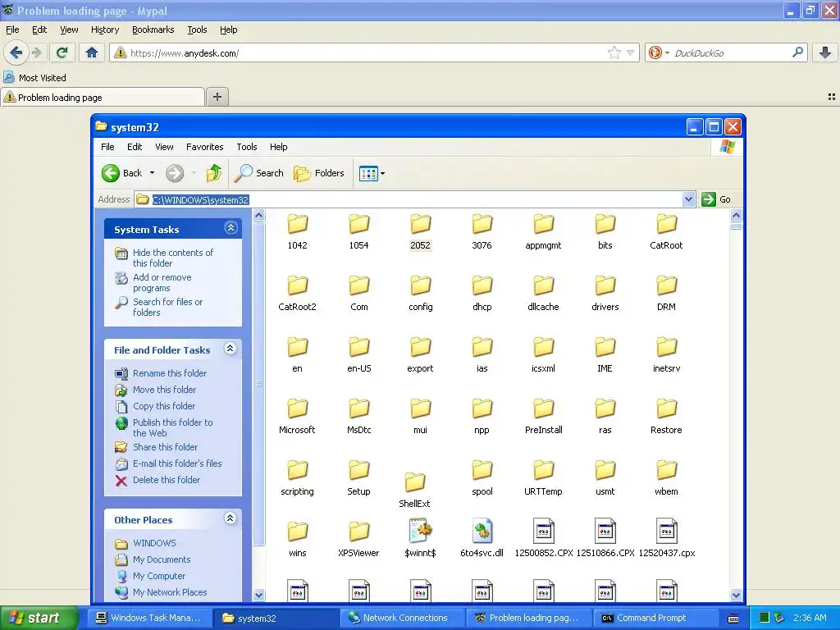
Task: Reload the page in Mypal browser
Action: coord(62,52)
